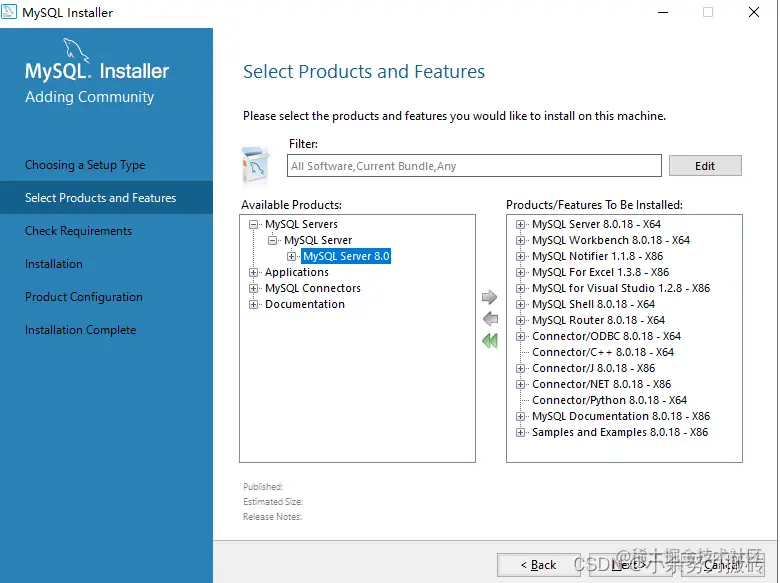
Task: Click the Next button
Action: tap(629, 565)
